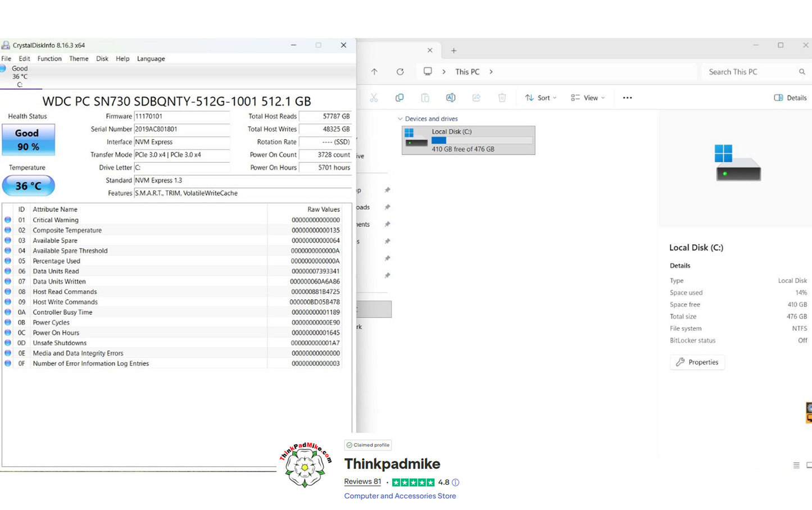
Task: Click the Good 90% health status button
Action: 28,140
